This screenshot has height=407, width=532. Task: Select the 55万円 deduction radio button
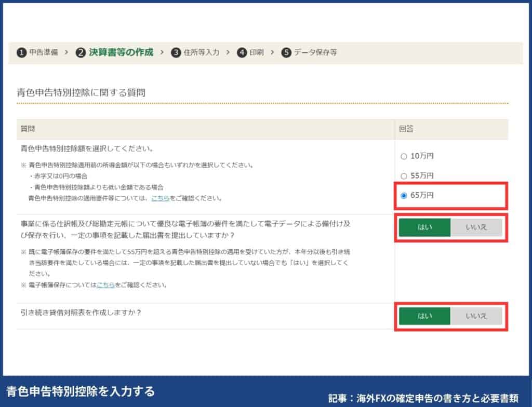point(404,176)
